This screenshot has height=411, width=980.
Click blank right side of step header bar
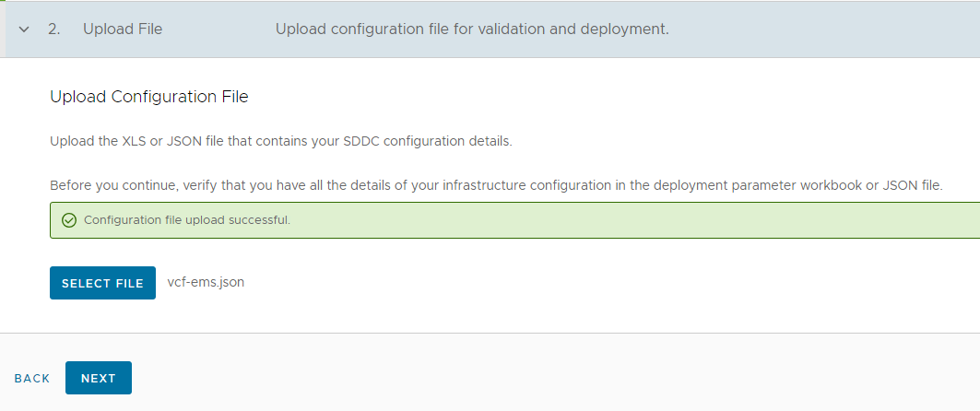coord(830,29)
